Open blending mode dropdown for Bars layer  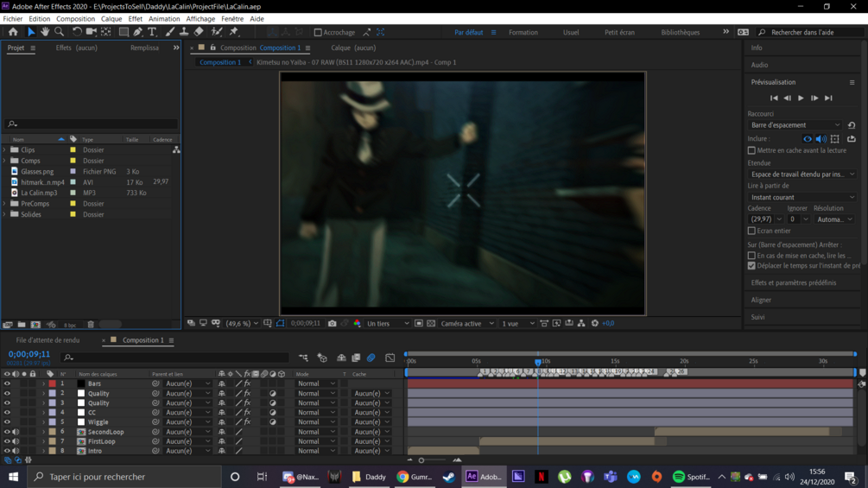coord(316,383)
